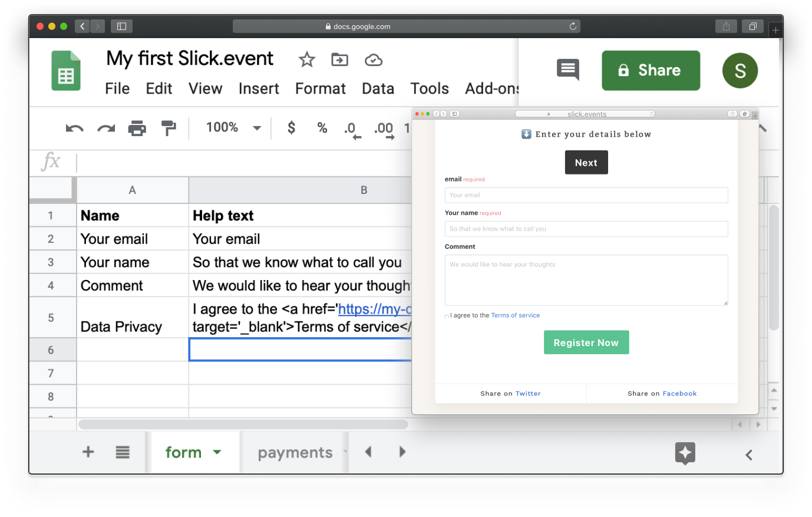The width and height of the screenshot is (812, 517).
Task: Apply percent format icon
Action: [x=322, y=127]
